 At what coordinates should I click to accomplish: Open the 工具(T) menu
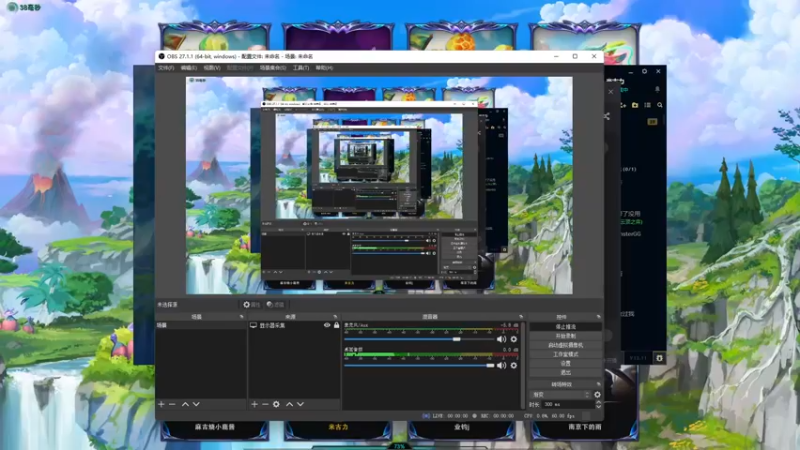(x=301, y=68)
